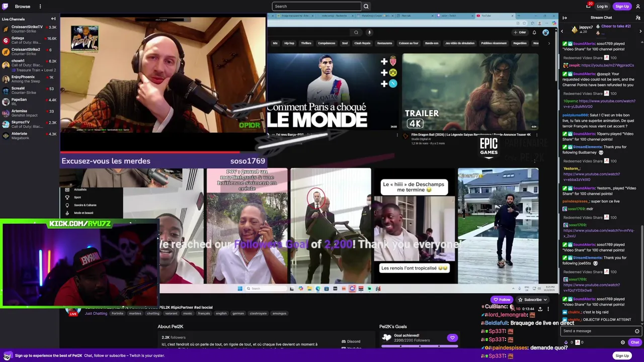Open CroissantStrikeTV channel
Image resolution: width=644 pixels, height=362 pixels.
pyautogui.click(x=30, y=29)
